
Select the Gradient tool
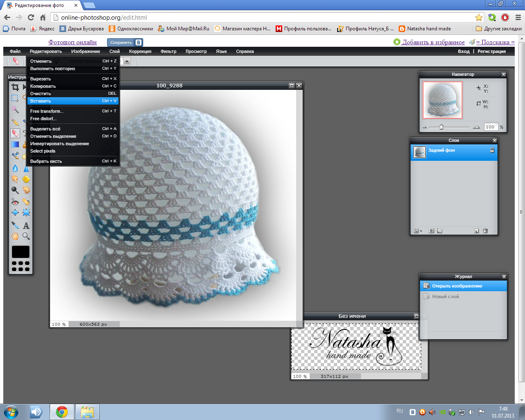click(15, 144)
